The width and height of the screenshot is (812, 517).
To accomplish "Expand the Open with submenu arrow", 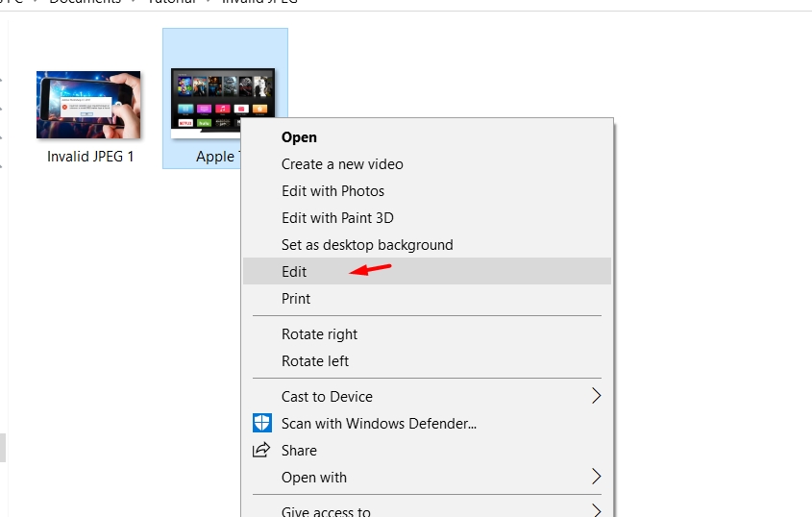I will pyautogui.click(x=597, y=476).
